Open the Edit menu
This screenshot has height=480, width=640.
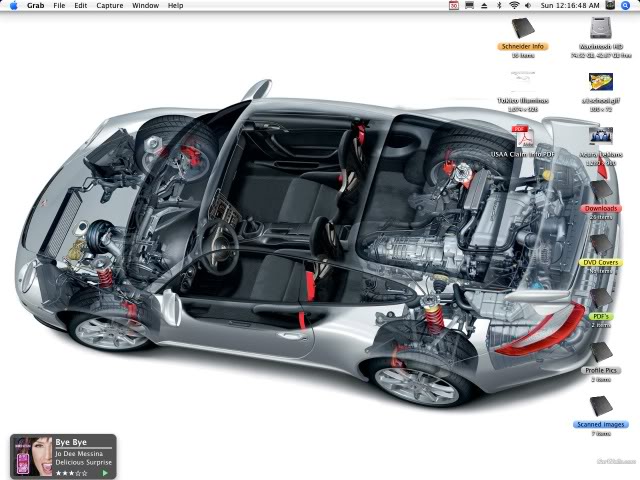click(80, 5)
